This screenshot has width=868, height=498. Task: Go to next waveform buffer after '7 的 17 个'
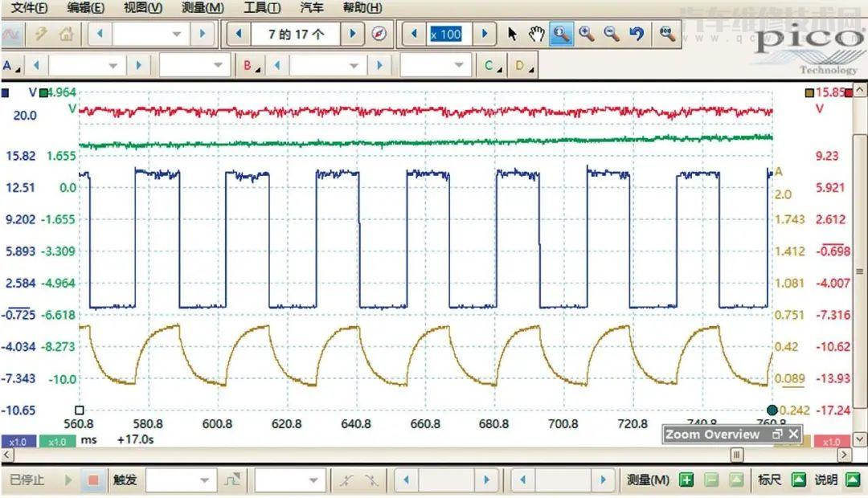[x=352, y=34]
